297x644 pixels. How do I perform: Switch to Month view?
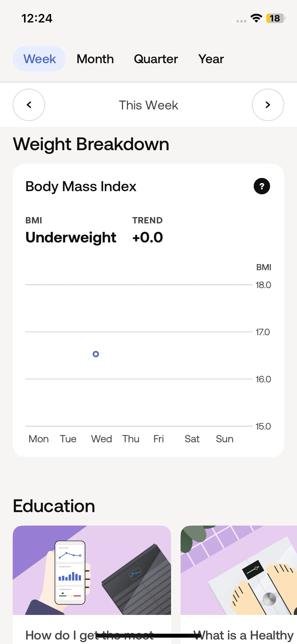pos(95,59)
